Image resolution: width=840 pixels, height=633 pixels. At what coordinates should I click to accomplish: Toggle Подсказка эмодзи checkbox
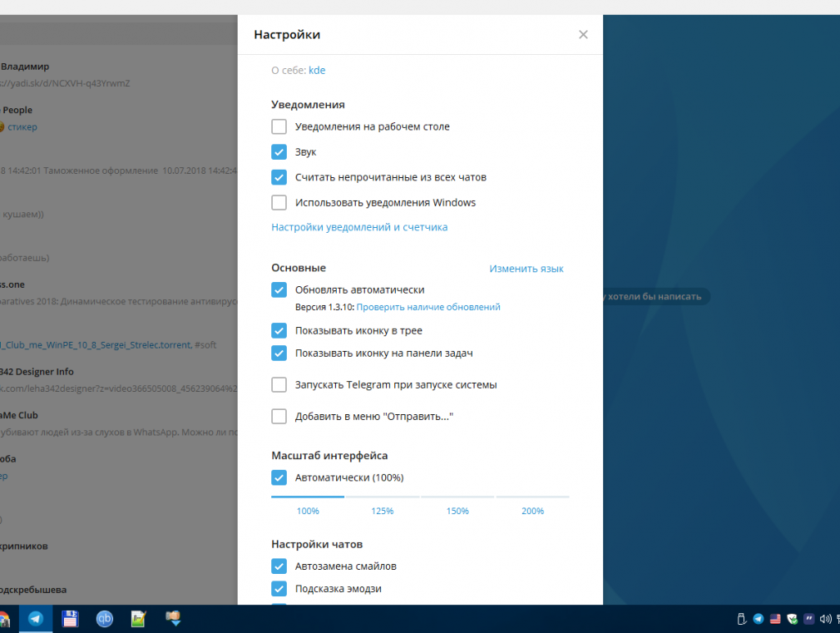tap(279, 589)
